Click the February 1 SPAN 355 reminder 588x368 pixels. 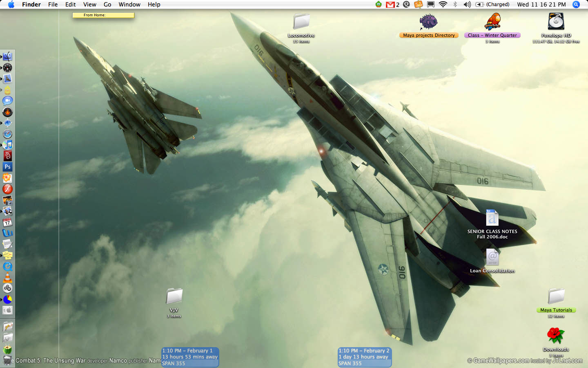[x=190, y=357]
